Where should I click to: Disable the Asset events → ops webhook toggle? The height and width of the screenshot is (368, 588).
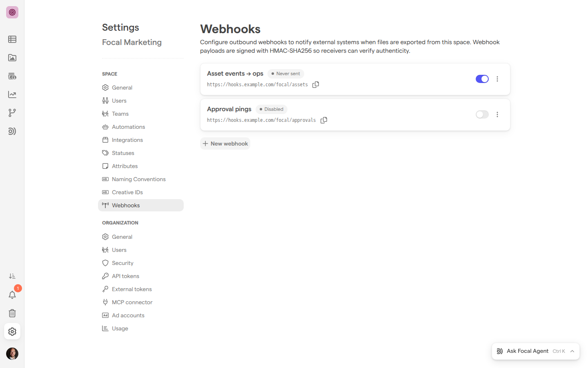[x=482, y=79]
